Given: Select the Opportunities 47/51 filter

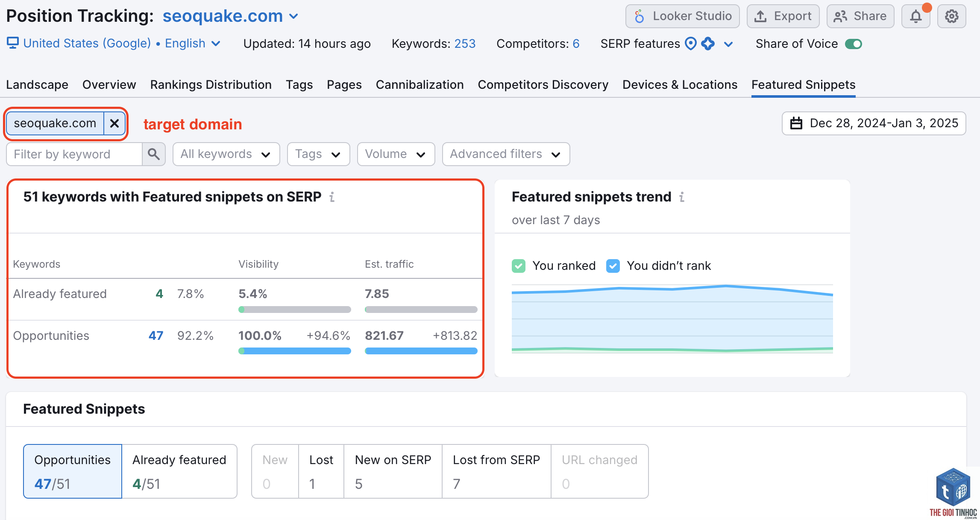Looking at the screenshot, I should [73, 471].
